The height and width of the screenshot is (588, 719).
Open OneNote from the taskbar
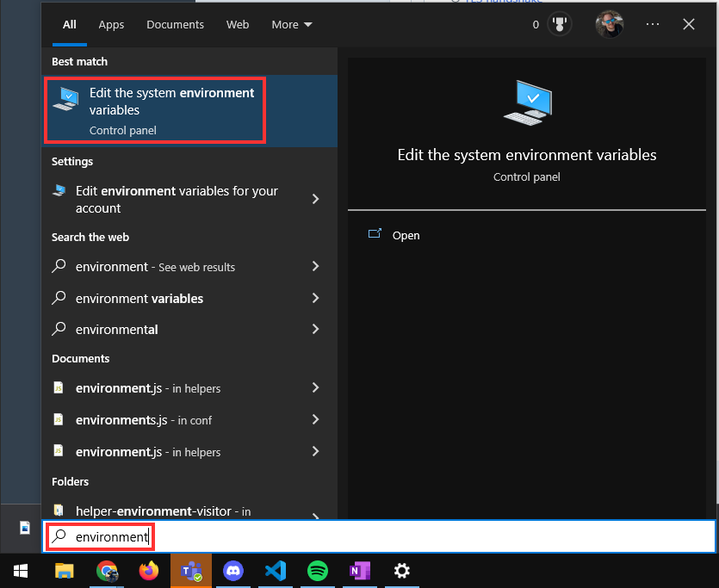(360, 571)
